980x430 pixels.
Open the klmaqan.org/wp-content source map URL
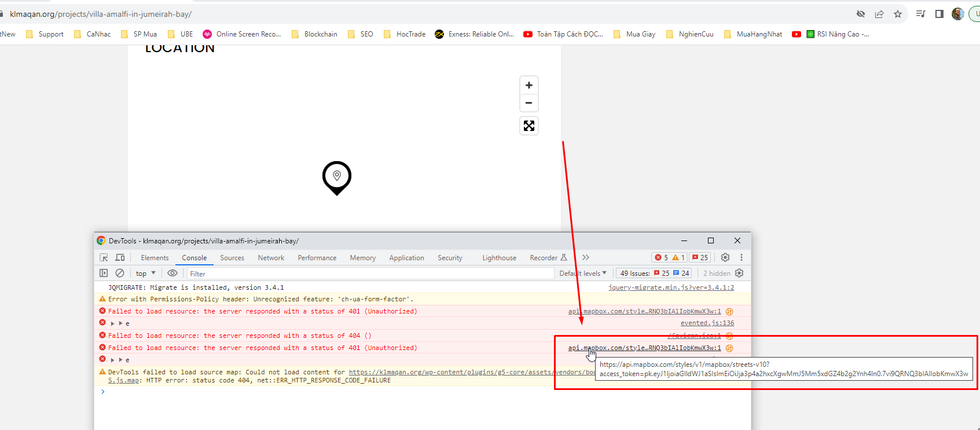point(472,373)
